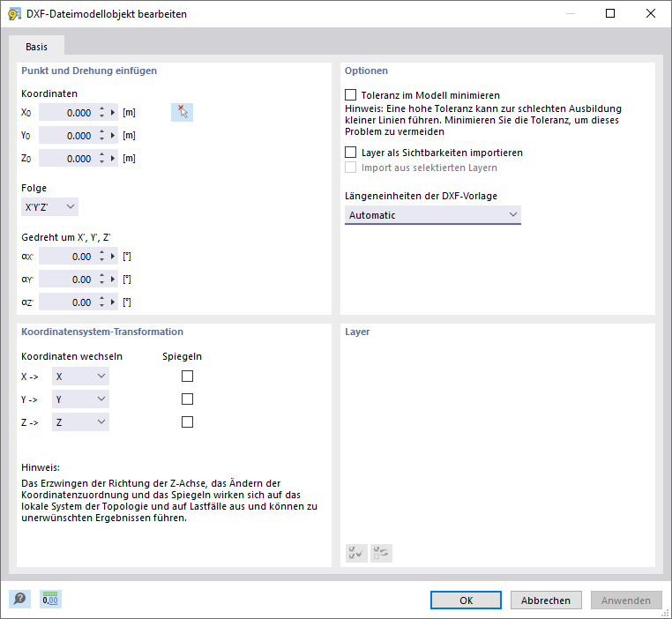Click the 'Längeneinheiten der DXF-Vorlage' label
The width and height of the screenshot is (672, 619).
[x=421, y=196]
